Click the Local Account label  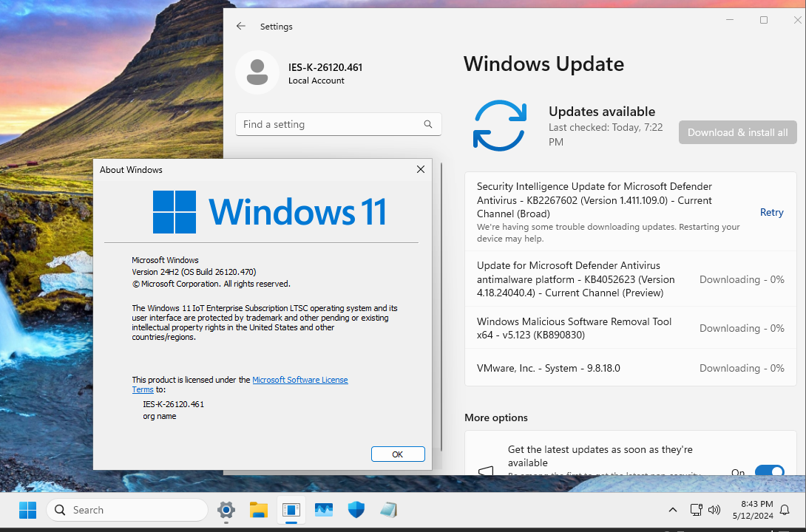click(316, 81)
